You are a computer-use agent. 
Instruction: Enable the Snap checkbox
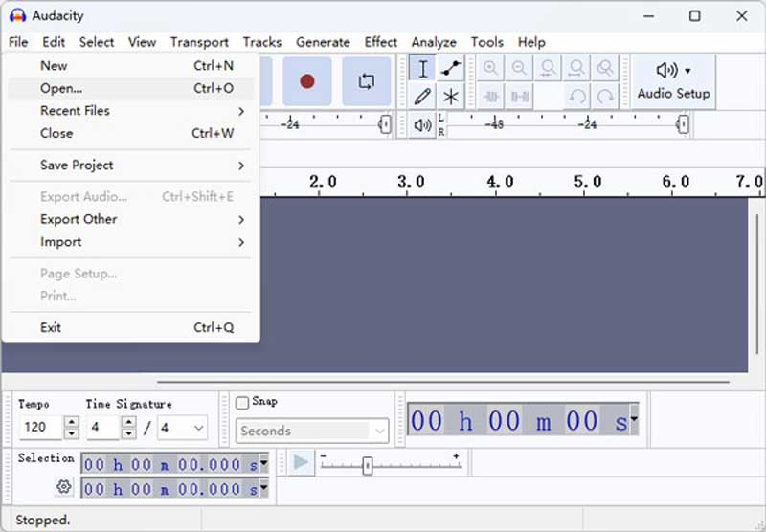tap(242, 403)
